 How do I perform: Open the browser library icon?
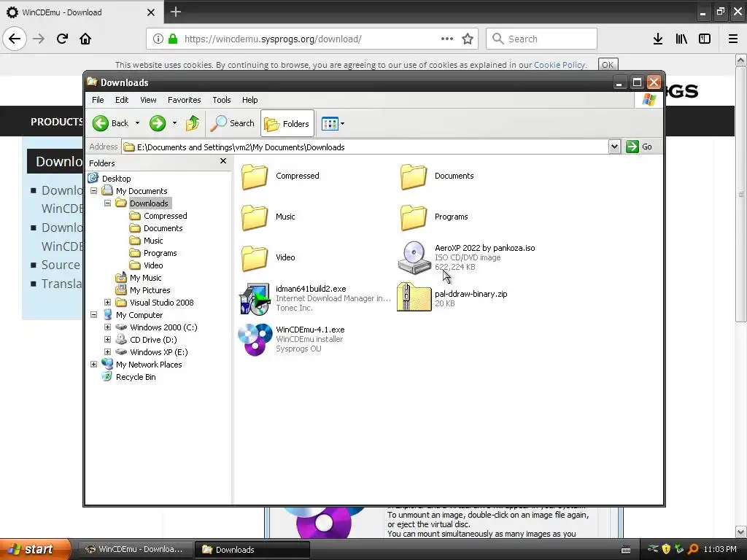[x=681, y=39]
